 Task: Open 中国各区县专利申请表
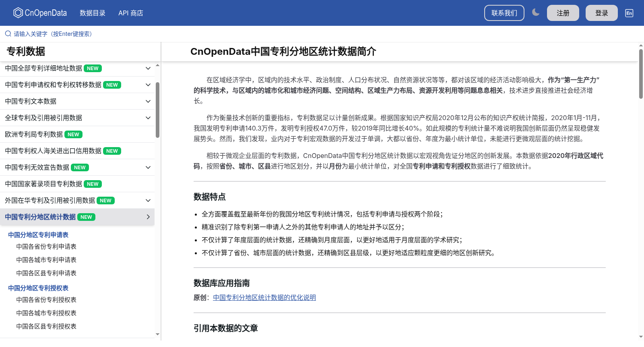coord(46,273)
